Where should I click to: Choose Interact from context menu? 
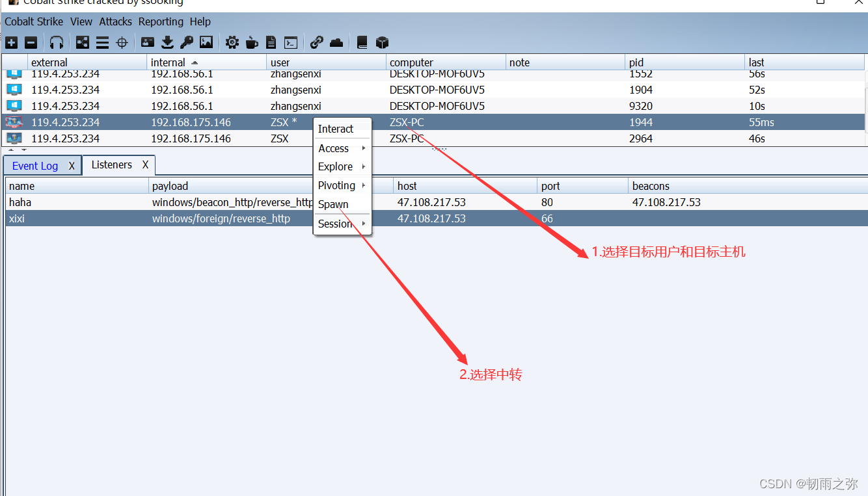(342, 129)
